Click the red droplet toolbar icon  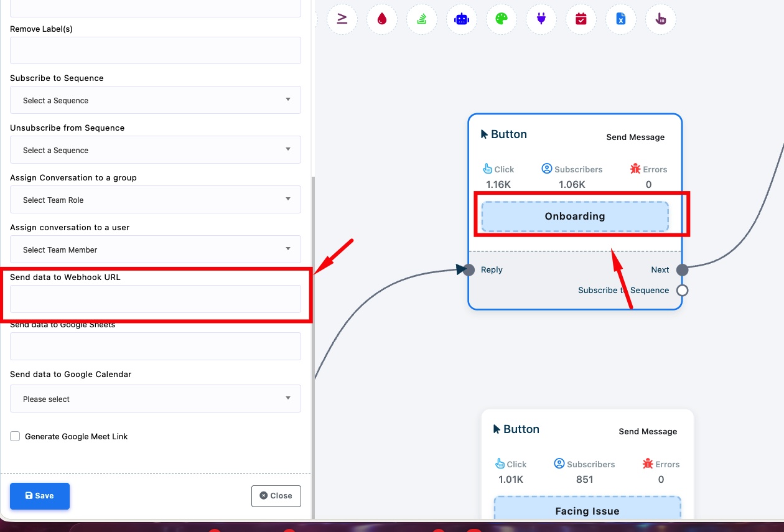click(382, 19)
